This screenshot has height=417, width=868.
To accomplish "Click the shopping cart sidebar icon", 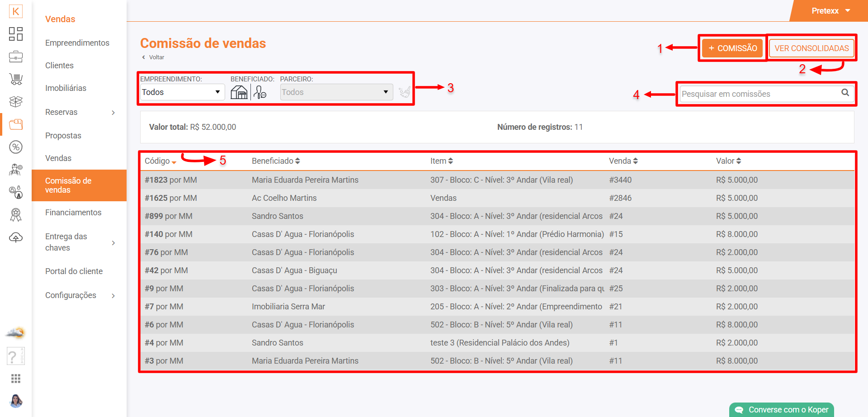I will (x=16, y=80).
